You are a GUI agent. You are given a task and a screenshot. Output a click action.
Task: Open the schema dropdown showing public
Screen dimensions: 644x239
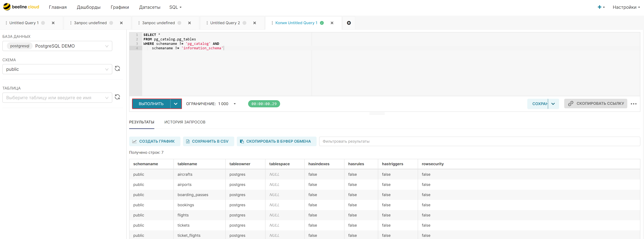[x=57, y=69]
